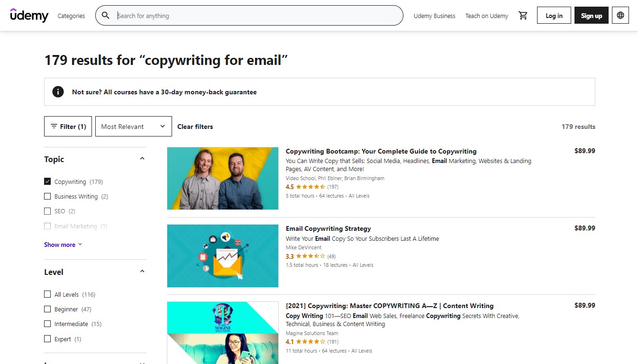Collapse the Level filter section
Viewport: 638px width, 364px height.
pos(142,271)
